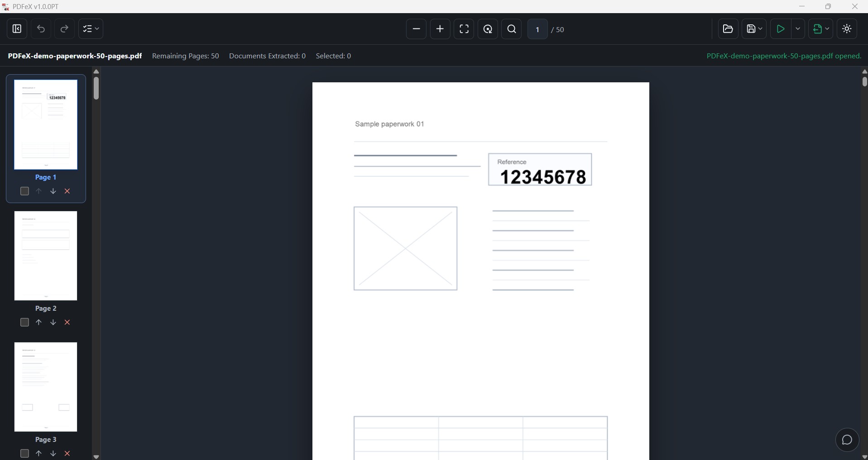Toggle light/dark theme

[847, 29]
